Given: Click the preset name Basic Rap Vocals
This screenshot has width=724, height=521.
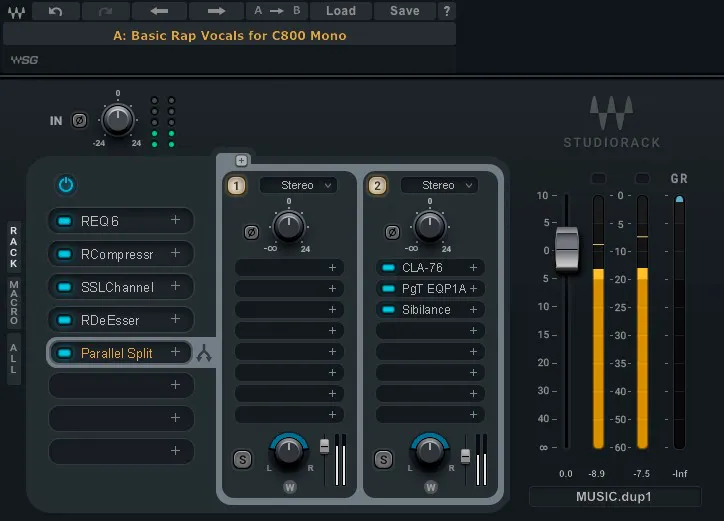Looking at the screenshot, I should [229, 36].
